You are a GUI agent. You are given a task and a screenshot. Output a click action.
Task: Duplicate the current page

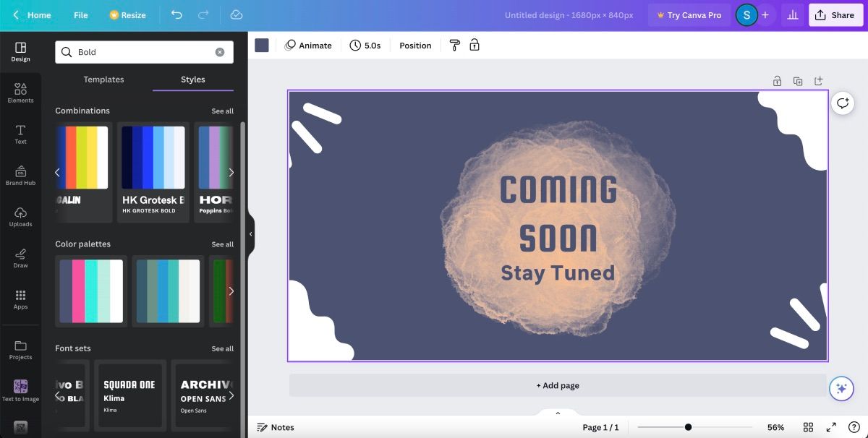pos(798,81)
